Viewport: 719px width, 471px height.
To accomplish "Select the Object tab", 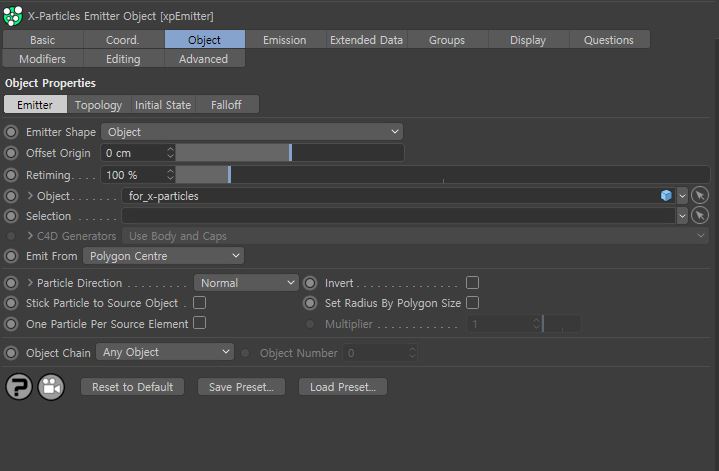I will tap(205, 39).
